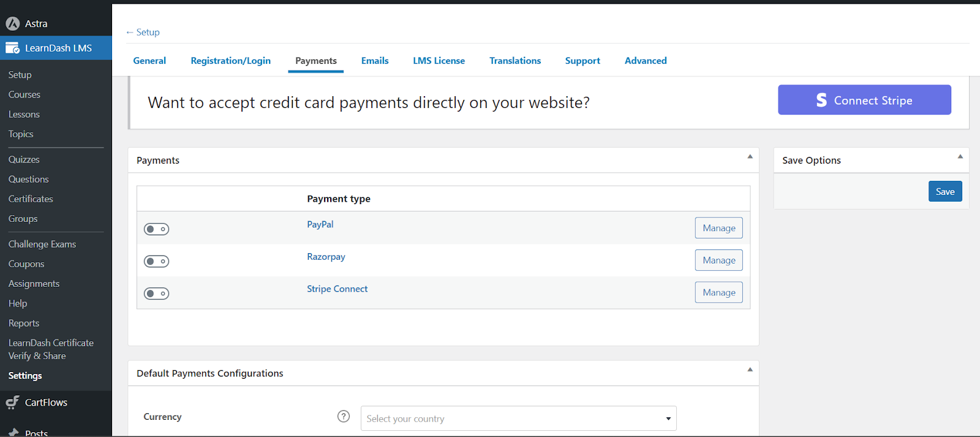Switch to the General tab
The width and height of the screenshot is (980, 437).
[149, 61]
